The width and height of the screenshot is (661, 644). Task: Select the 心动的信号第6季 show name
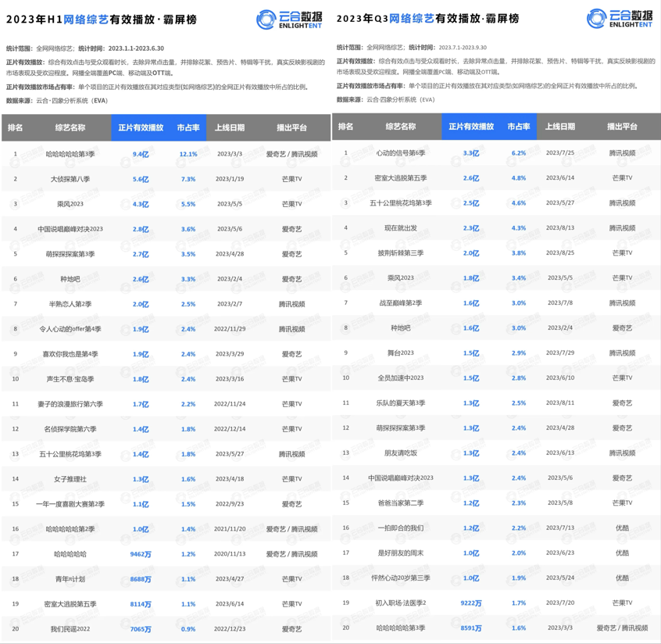[x=401, y=153]
